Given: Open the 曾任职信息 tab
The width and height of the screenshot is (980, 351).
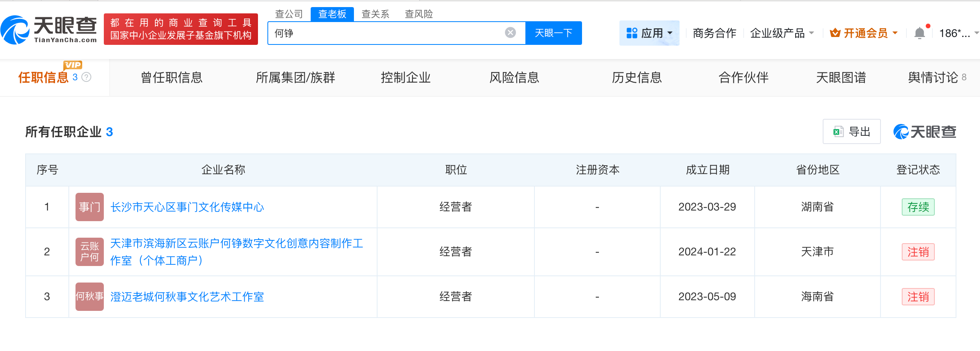Looking at the screenshot, I should pos(172,78).
